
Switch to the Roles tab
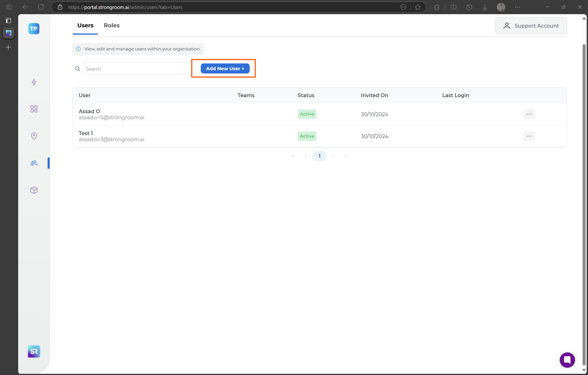[111, 25]
